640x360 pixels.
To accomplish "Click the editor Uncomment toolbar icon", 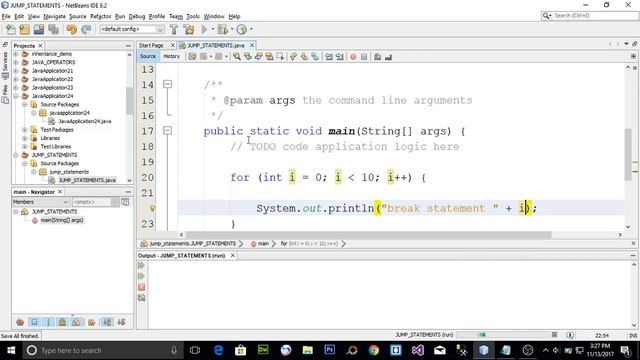I will (x=388, y=57).
